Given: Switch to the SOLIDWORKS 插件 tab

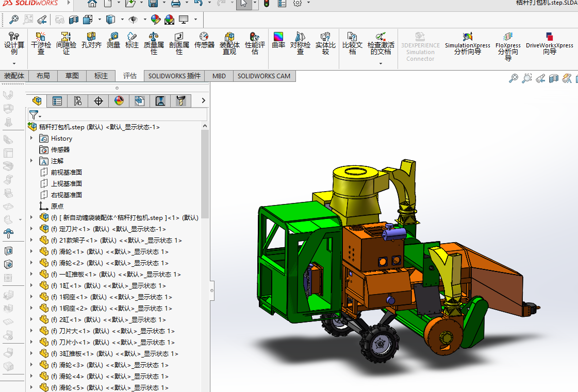Looking at the screenshot, I should 174,76.
